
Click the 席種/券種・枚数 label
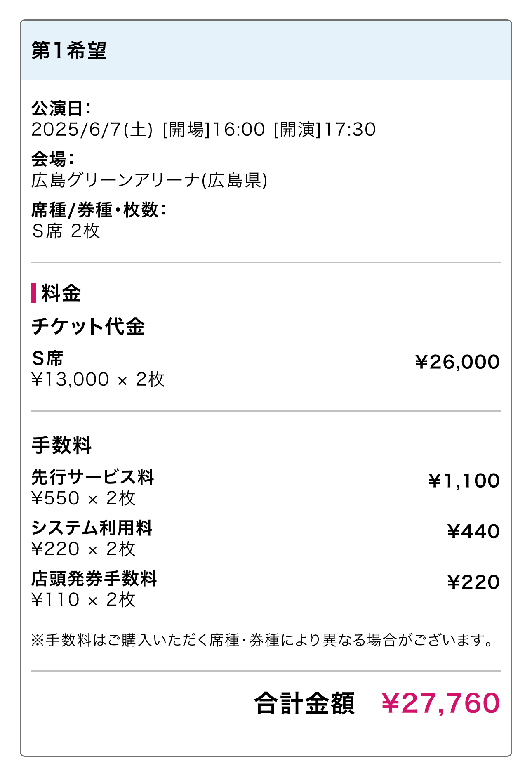click(x=99, y=210)
